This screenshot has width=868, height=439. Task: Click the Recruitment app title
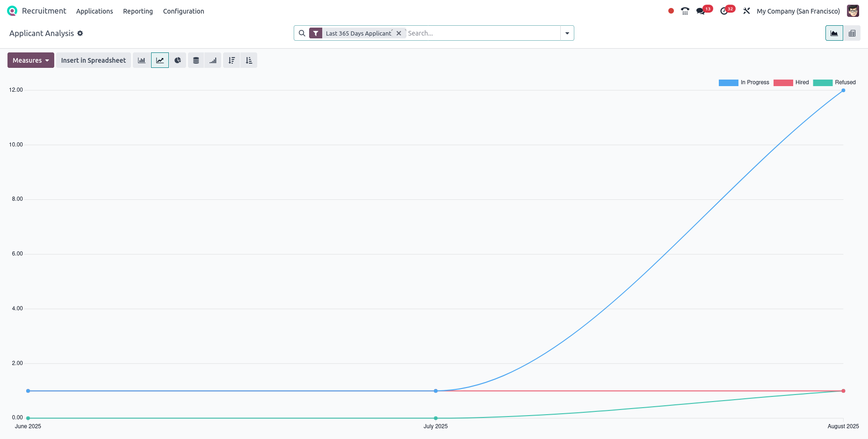(x=44, y=11)
